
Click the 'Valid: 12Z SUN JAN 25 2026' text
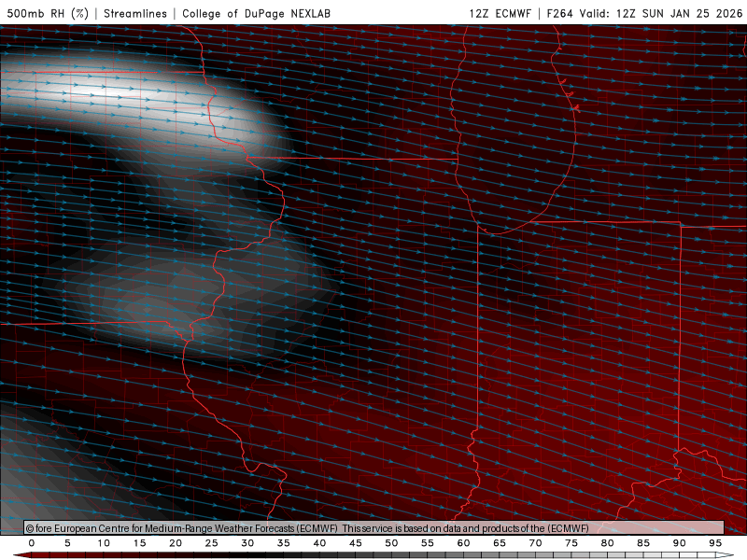click(661, 13)
